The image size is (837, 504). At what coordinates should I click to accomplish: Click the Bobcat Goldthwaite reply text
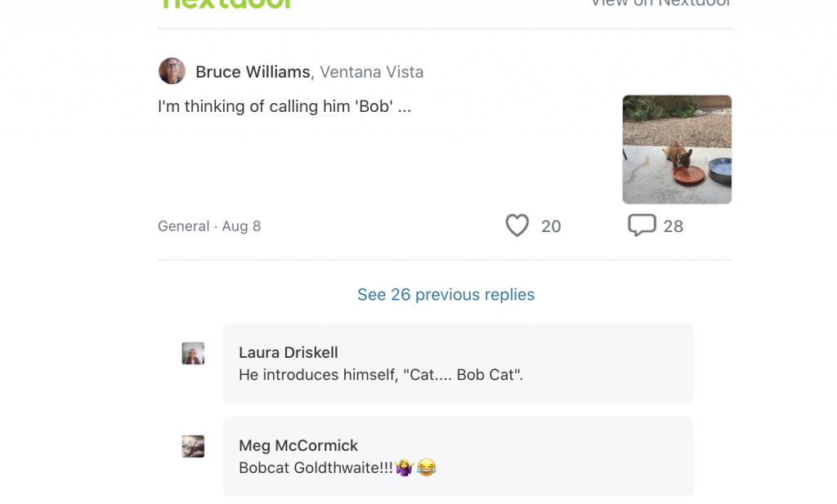coord(316,468)
